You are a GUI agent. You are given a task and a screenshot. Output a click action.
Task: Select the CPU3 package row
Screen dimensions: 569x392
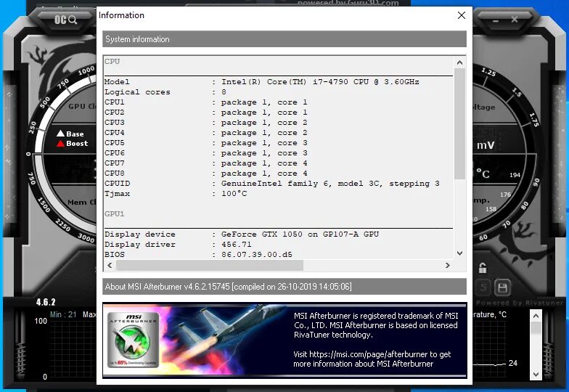pos(206,123)
